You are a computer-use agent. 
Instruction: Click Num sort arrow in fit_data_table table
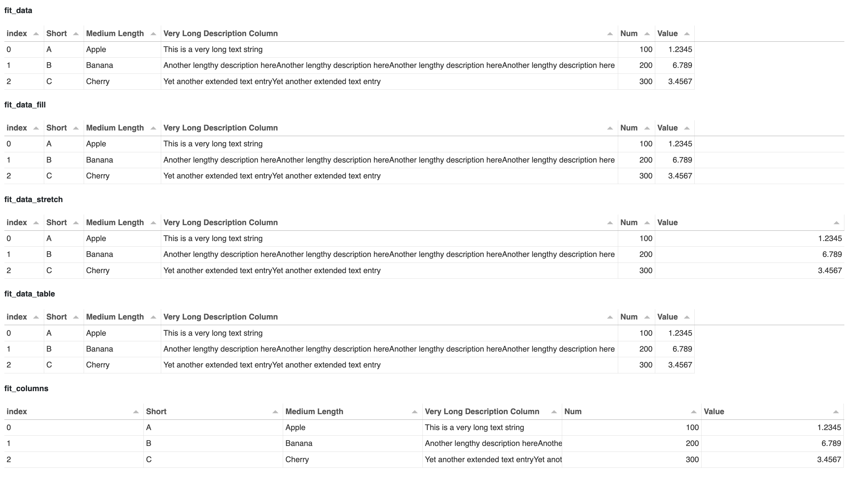(647, 317)
